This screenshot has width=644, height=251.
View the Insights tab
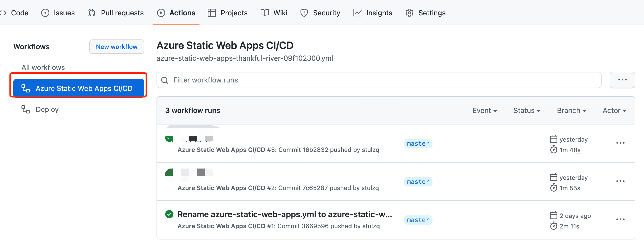[x=373, y=13]
